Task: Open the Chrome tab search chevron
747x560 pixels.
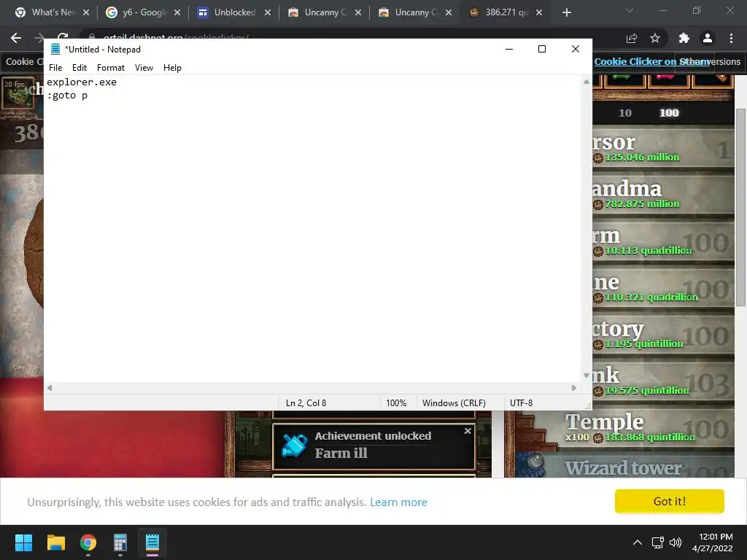Action: coord(630,10)
